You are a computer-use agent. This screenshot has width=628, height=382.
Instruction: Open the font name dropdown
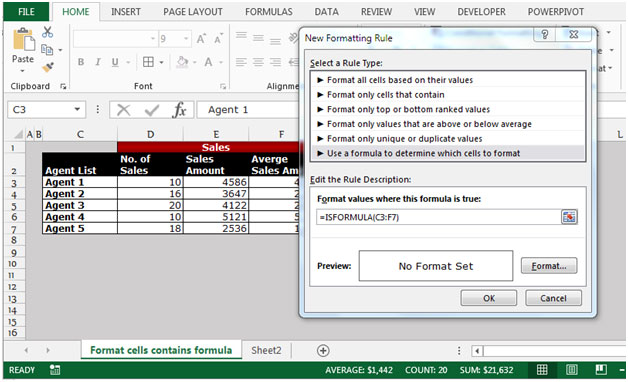pyautogui.click(x=153, y=39)
